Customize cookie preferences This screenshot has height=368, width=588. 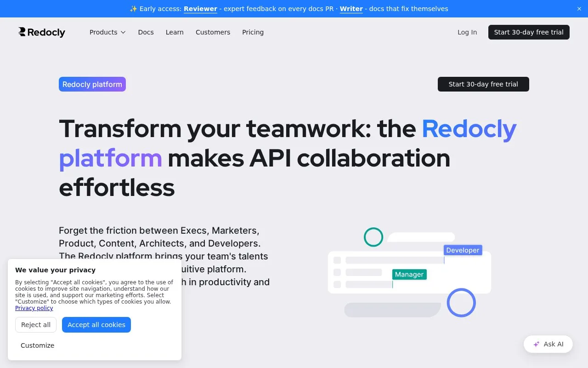click(x=37, y=345)
